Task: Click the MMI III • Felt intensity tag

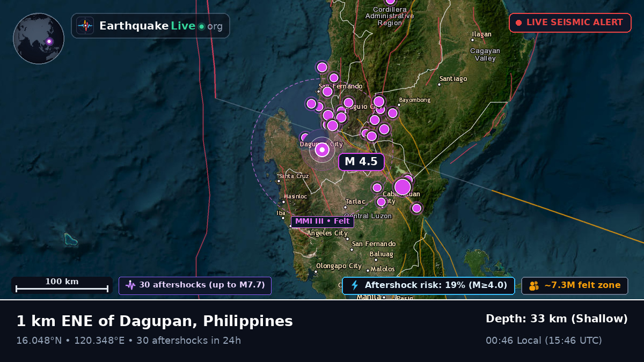Action: click(322, 221)
